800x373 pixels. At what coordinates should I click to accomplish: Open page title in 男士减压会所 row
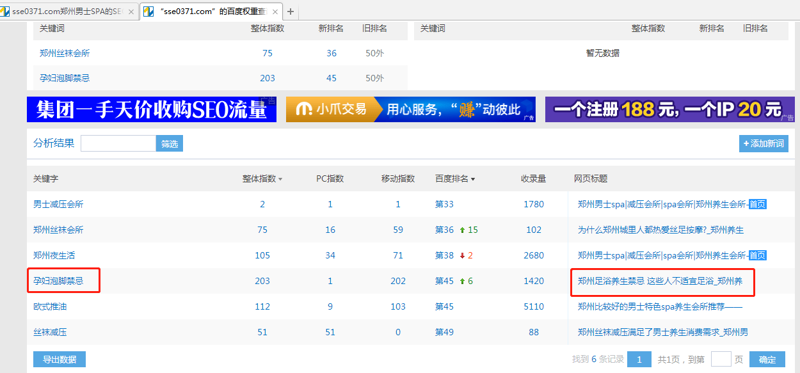(x=672, y=204)
